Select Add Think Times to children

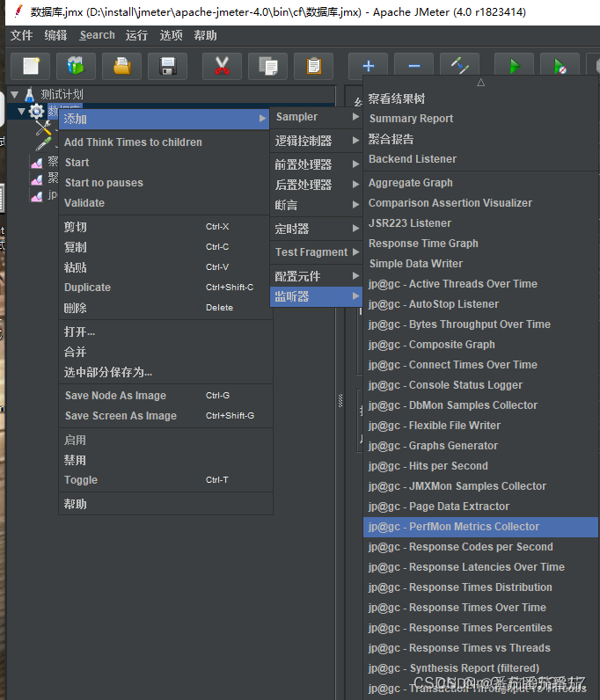(x=165, y=142)
